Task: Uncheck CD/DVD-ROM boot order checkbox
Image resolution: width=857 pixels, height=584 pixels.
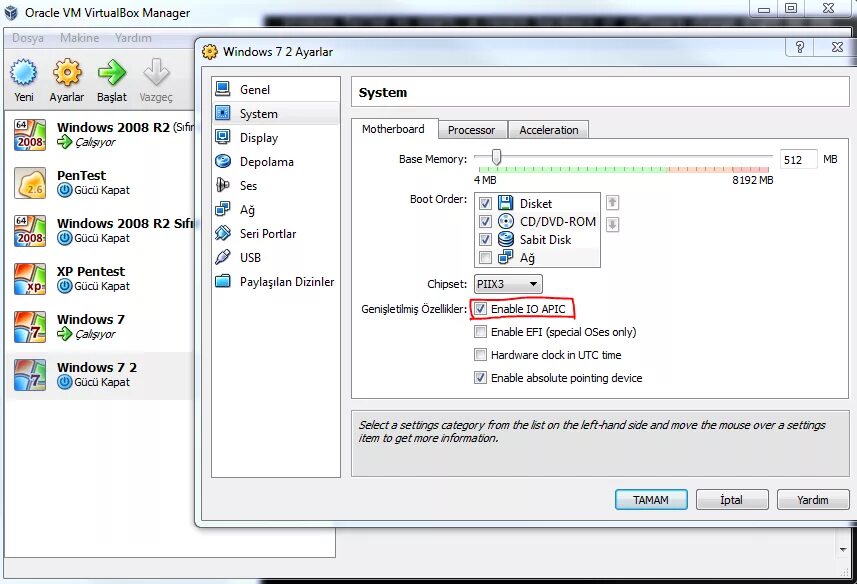Action: 485,222
